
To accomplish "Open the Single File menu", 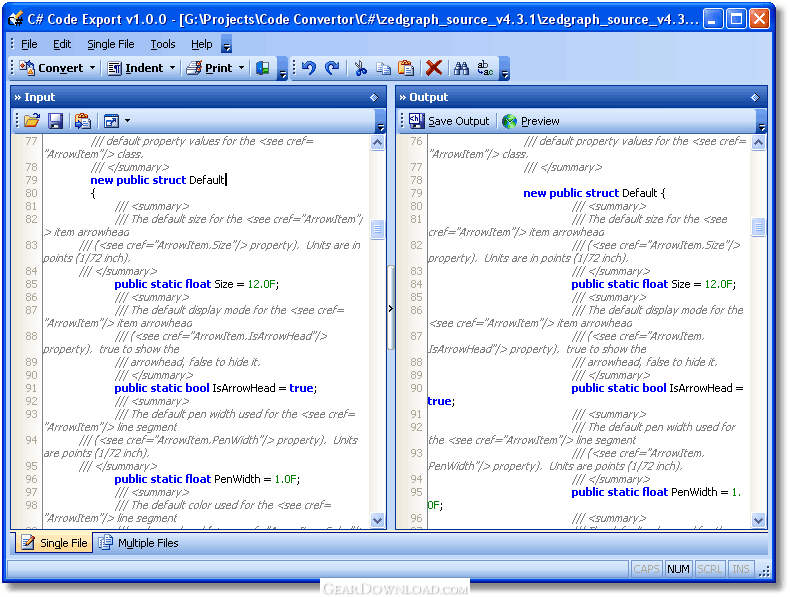I will [111, 44].
